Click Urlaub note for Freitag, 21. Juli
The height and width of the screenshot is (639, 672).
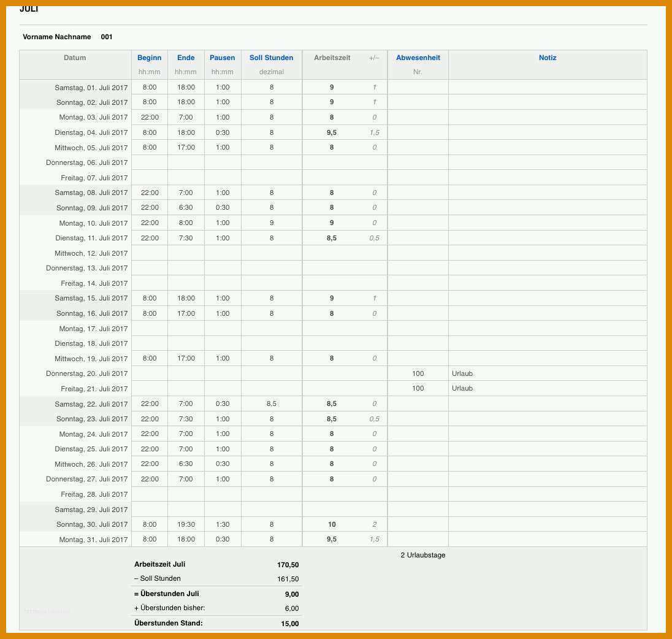point(462,388)
